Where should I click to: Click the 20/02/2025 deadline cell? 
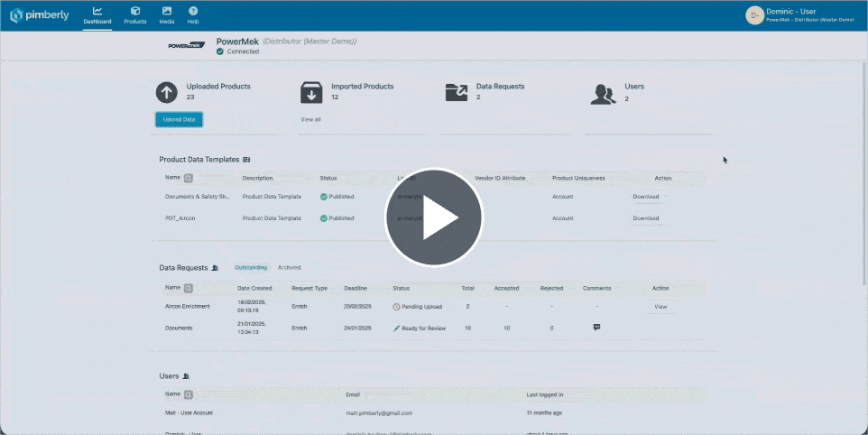[x=357, y=306]
